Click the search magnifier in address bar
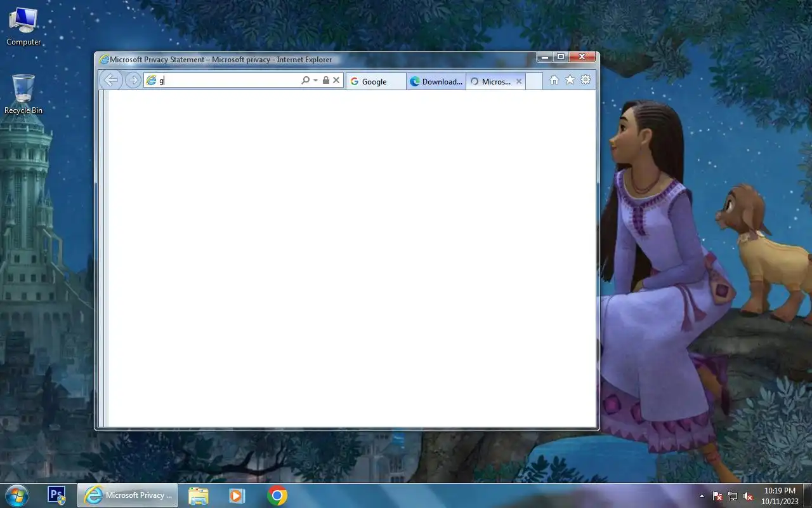The image size is (812, 508). click(x=305, y=81)
